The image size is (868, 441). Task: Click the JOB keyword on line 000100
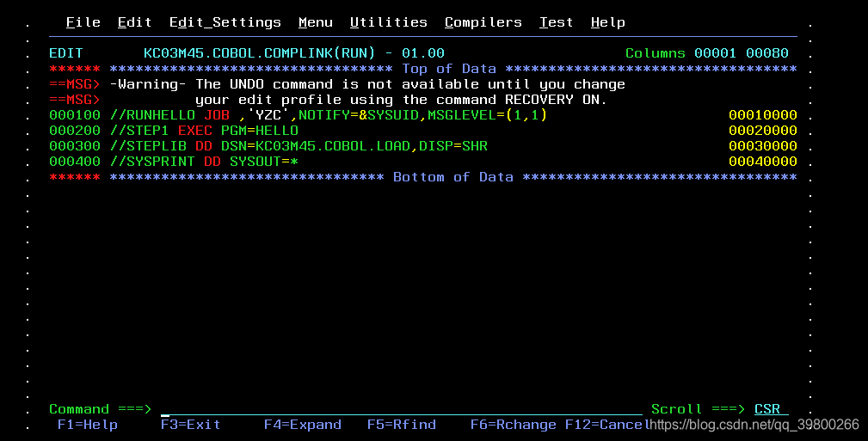click(217, 115)
